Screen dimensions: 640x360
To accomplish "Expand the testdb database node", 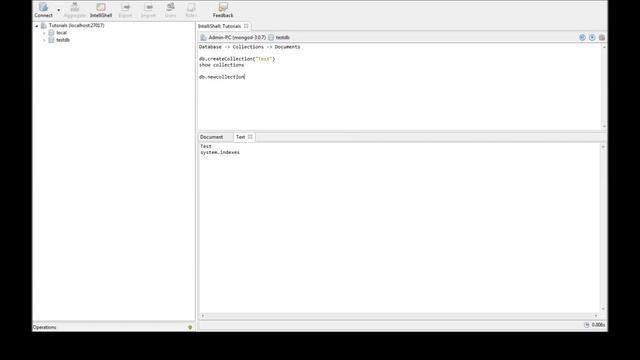I will coord(44,40).
